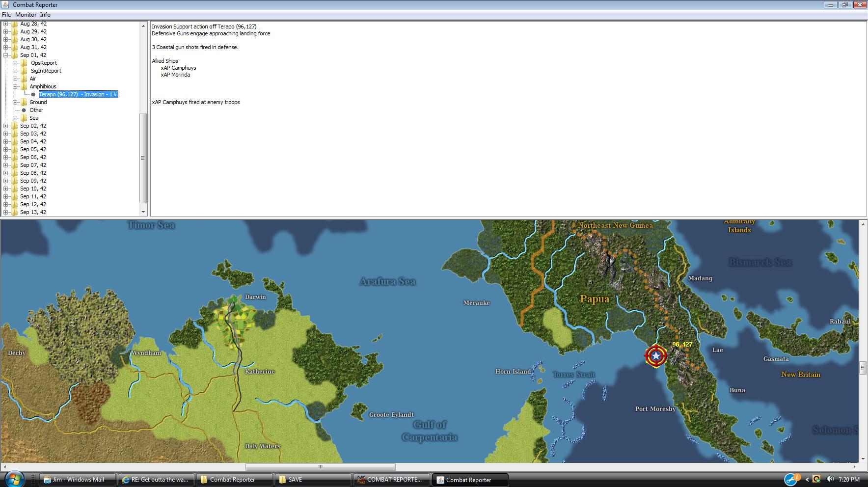This screenshot has width=868, height=487.
Task: Click xAP Morinda in the Allied Ships list
Action: tap(175, 75)
